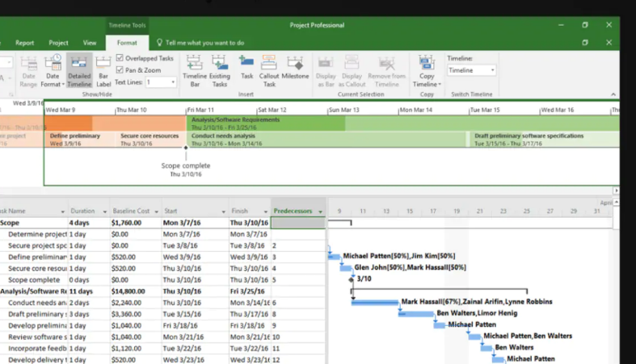Click the Copy Timeline icon
This screenshot has width=636, height=364.
(x=427, y=64)
